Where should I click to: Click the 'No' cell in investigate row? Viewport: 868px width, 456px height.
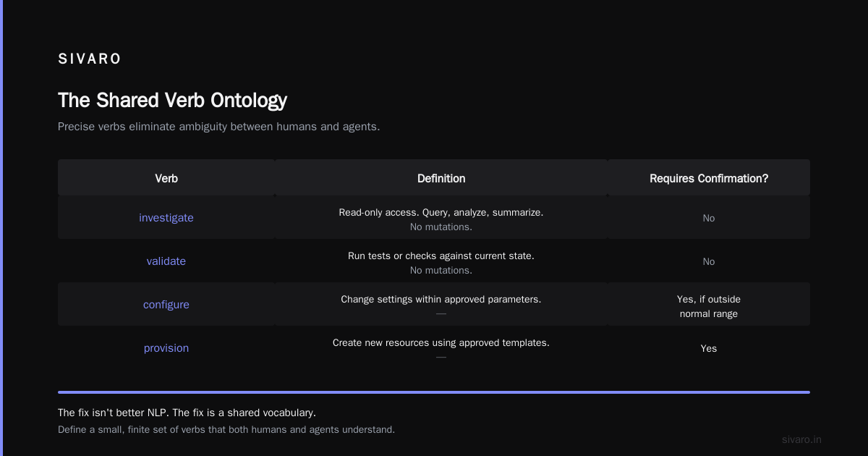[x=709, y=218]
